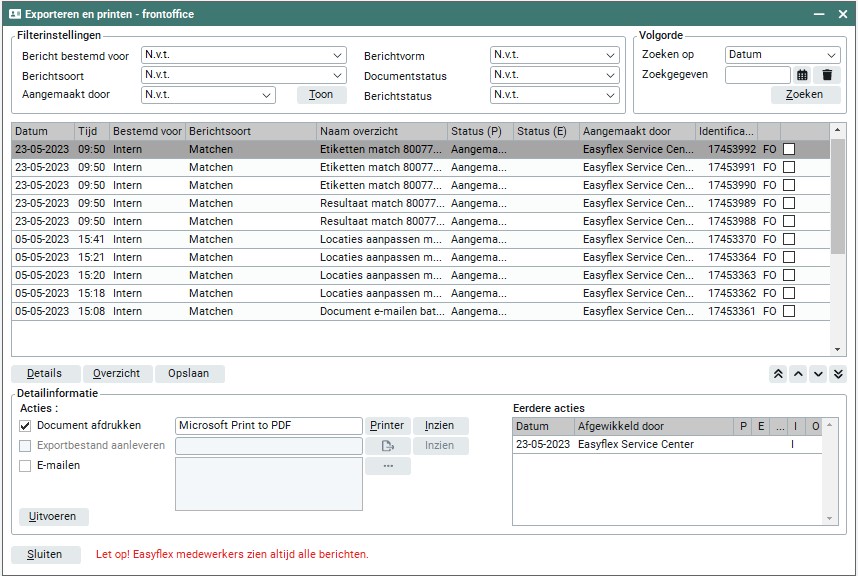Click the export file icon button
The image size is (858, 576).
click(x=387, y=446)
